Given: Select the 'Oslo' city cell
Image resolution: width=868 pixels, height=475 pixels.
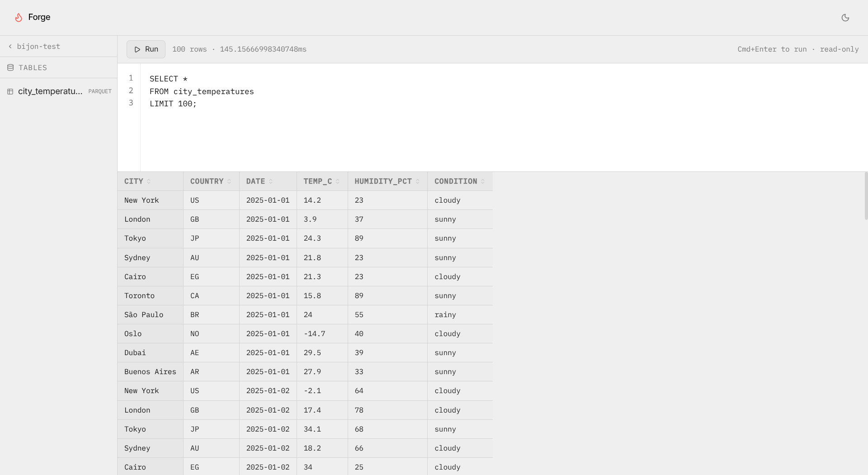Looking at the screenshot, I should pos(151,334).
